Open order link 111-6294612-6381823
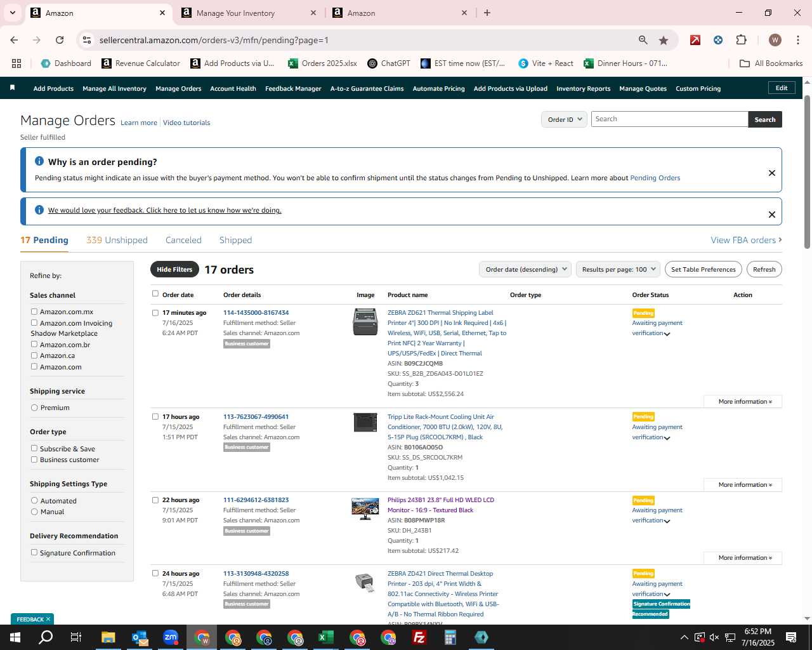 click(256, 500)
